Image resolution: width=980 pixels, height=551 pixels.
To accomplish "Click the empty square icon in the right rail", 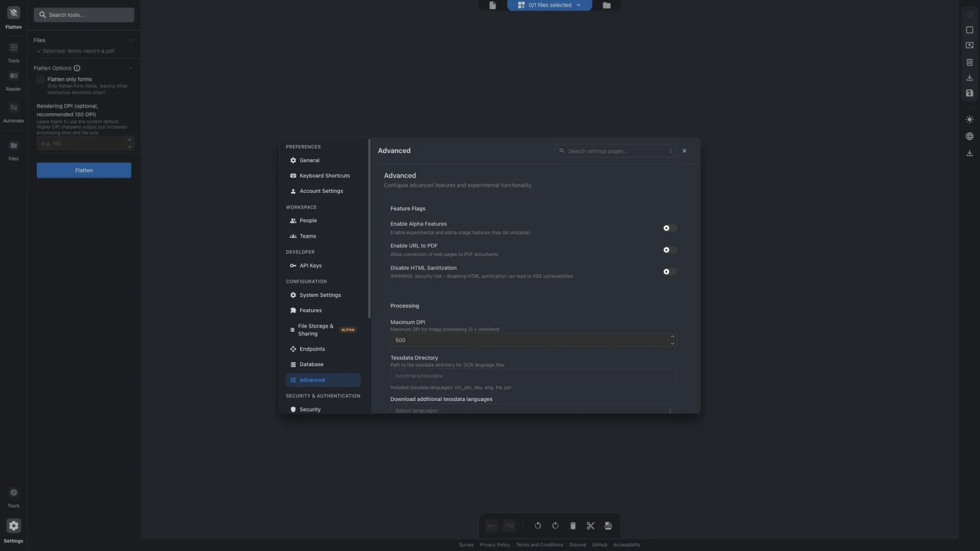I will pyautogui.click(x=970, y=30).
